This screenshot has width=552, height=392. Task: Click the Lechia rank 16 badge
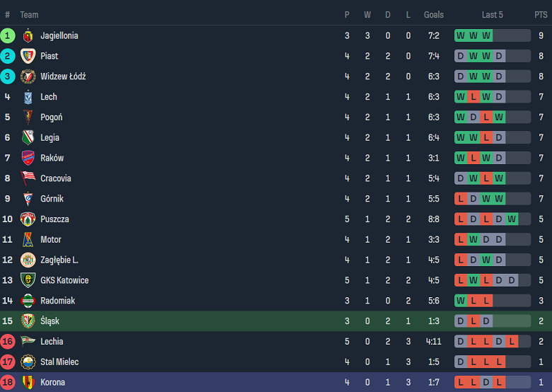[x=8, y=342]
